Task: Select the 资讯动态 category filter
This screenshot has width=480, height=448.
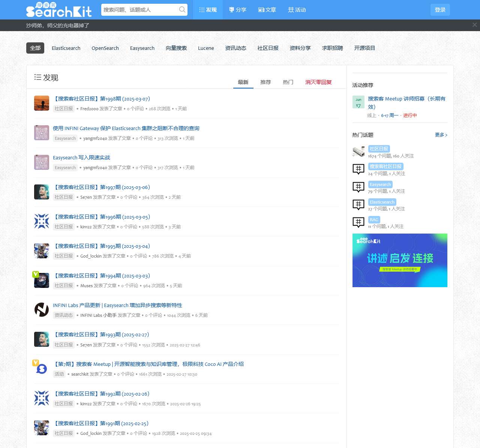Action: click(x=235, y=48)
